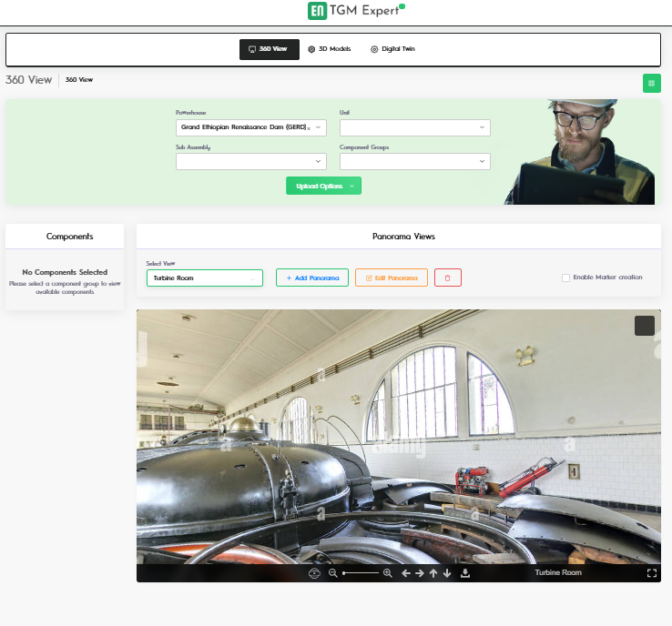
Task: Pan the panorama right with the arrow
Action: coord(420,573)
